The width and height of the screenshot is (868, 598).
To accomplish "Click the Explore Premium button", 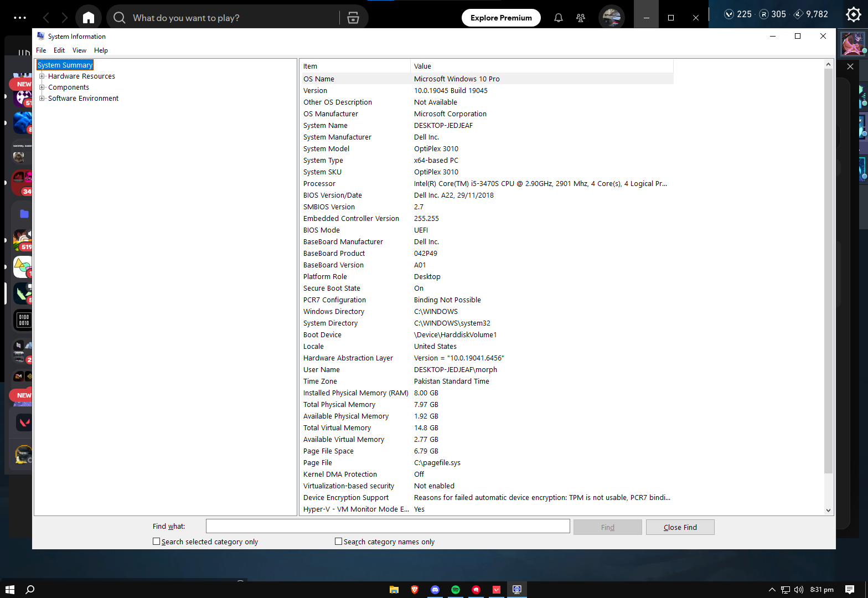I will (501, 18).
